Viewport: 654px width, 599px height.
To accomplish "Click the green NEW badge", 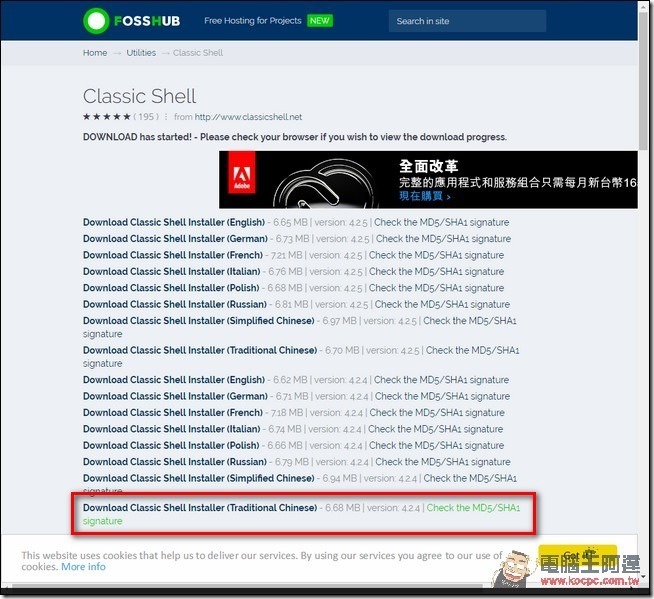I will [x=319, y=20].
